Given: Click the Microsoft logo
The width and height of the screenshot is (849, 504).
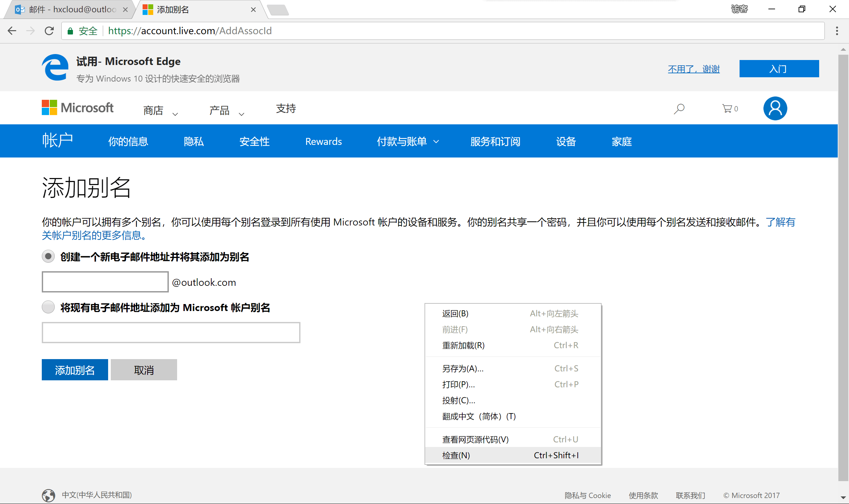Looking at the screenshot, I should (x=77, y=108).
